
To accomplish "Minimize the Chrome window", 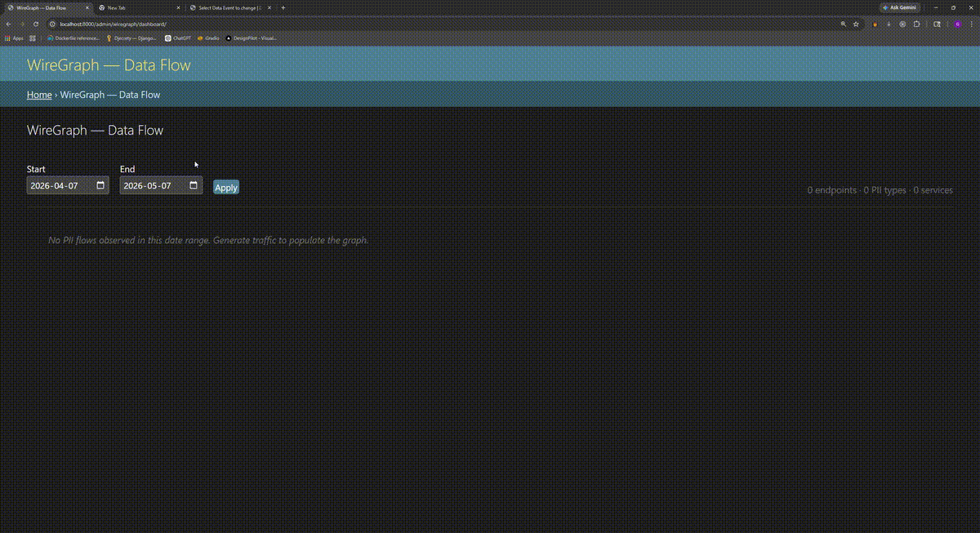I will [x=936, y=7].
